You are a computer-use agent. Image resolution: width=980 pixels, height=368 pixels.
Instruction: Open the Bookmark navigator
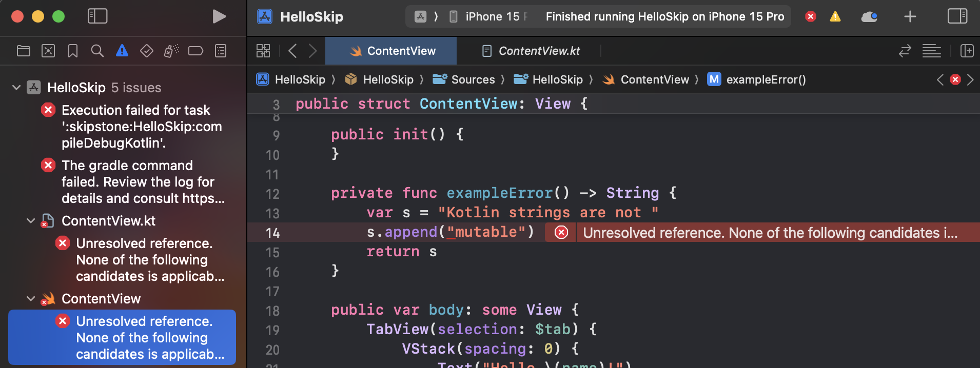tap(73, 51)
